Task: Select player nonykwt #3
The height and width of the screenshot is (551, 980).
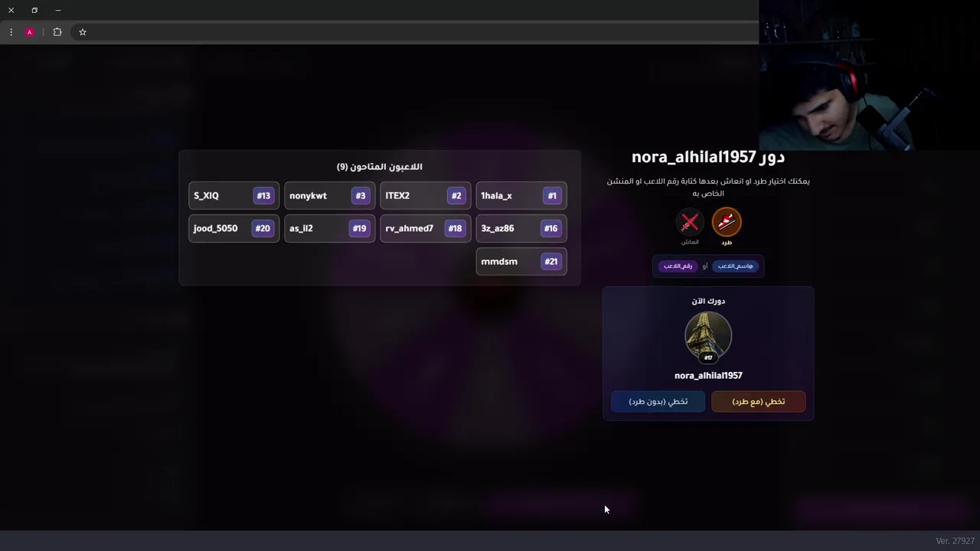Action: tap(330, 196)
